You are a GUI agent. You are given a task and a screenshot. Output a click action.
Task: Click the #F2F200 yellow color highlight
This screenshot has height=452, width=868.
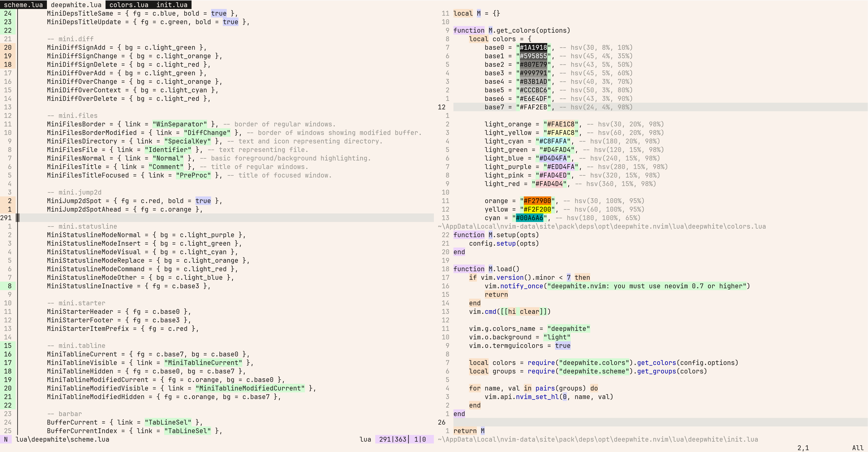(537, 209)
